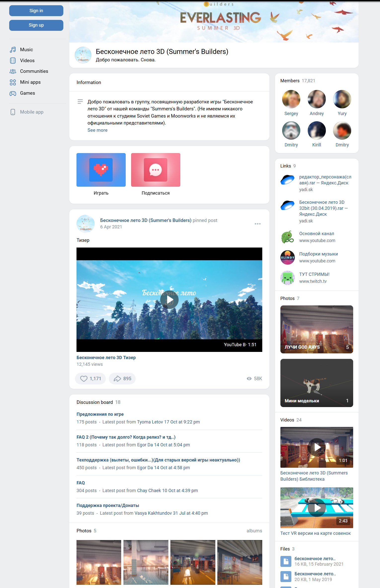Open the FAQ 2 discussion topic
380x588 pixels.
click(126, 437)
